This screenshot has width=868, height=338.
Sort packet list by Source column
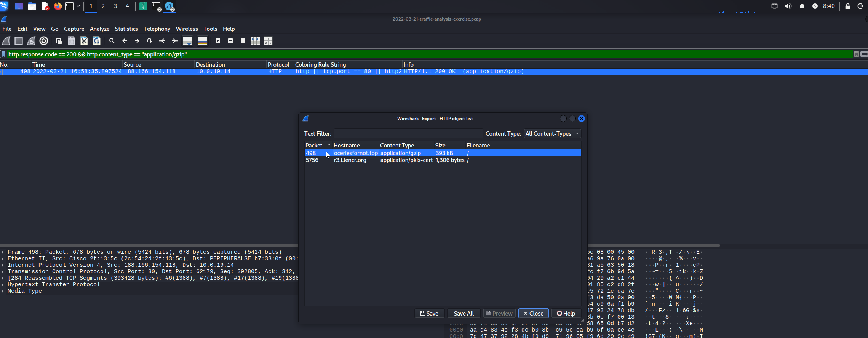click(x=158, y=64)
